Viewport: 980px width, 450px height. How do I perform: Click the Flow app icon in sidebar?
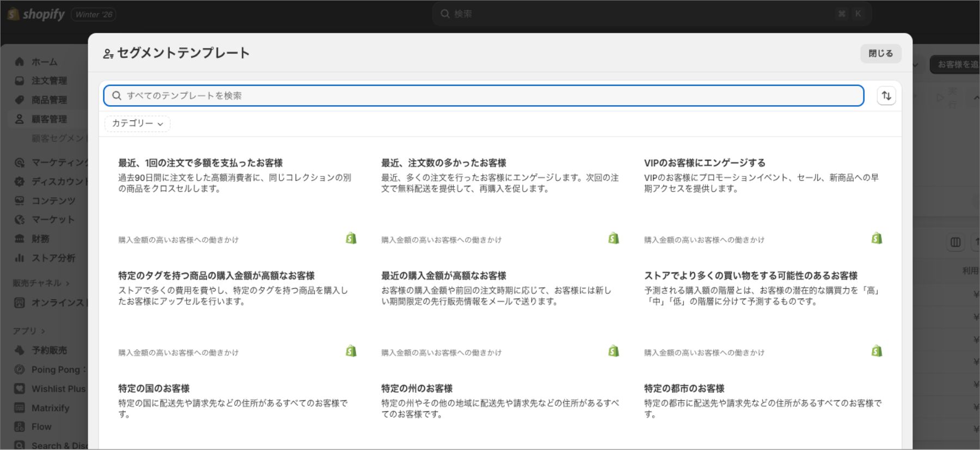pyautogui.click(x=20, y=427)
